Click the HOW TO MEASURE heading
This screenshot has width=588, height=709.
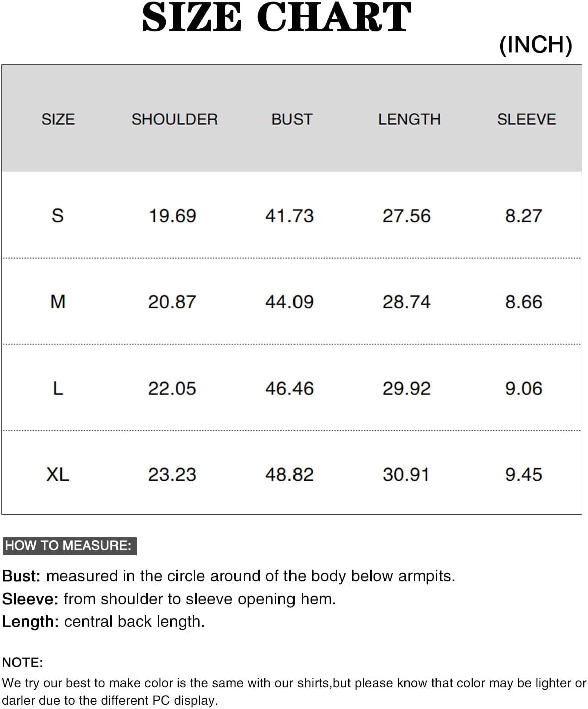pos(68,545)
